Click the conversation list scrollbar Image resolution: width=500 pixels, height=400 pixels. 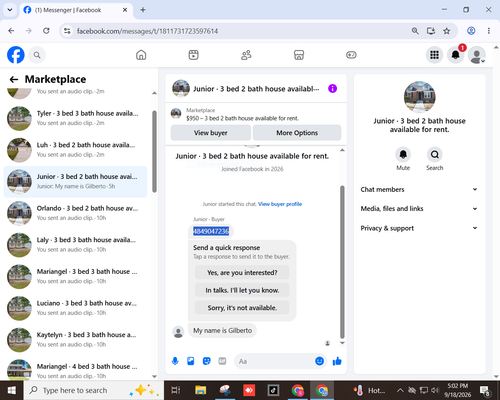154,152
